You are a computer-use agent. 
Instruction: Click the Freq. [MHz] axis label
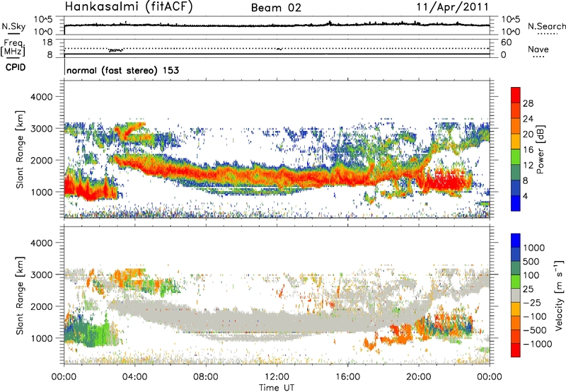[13, 47]
